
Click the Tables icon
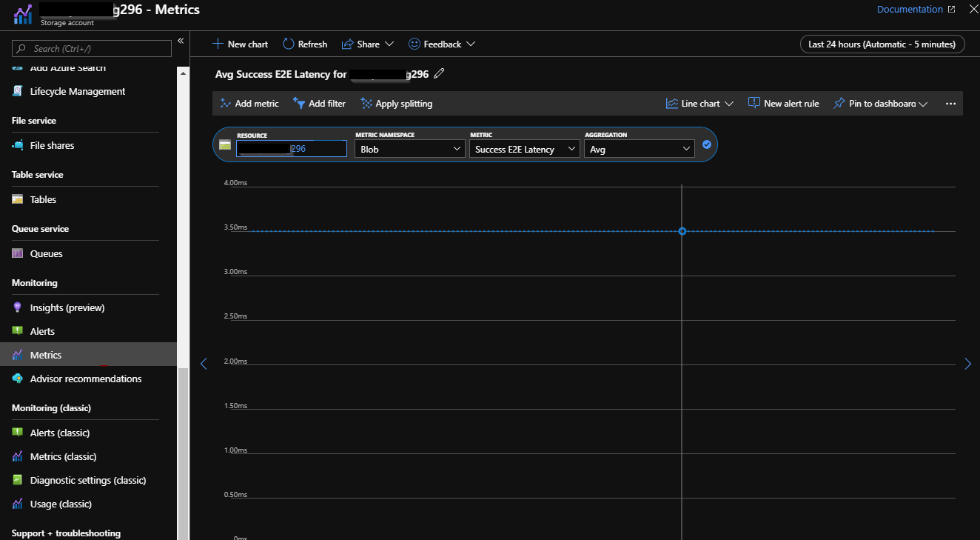click(18, 199)
